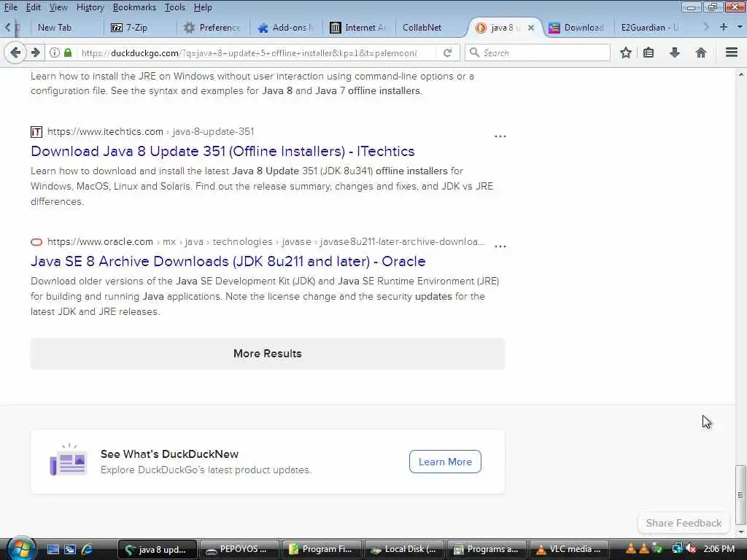
Task: Click the ITechtics favicon
Action: click(x=36, y=132)
